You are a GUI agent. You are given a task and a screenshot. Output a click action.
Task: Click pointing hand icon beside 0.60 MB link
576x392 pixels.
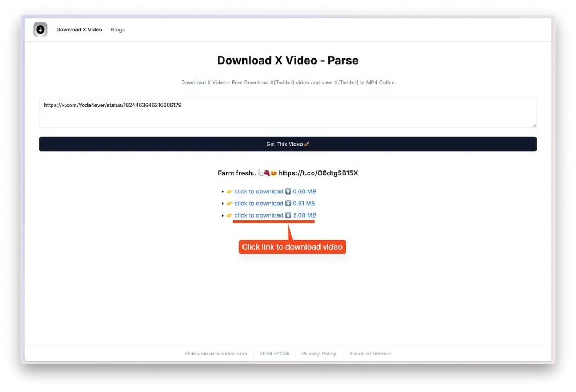(229, 192)
